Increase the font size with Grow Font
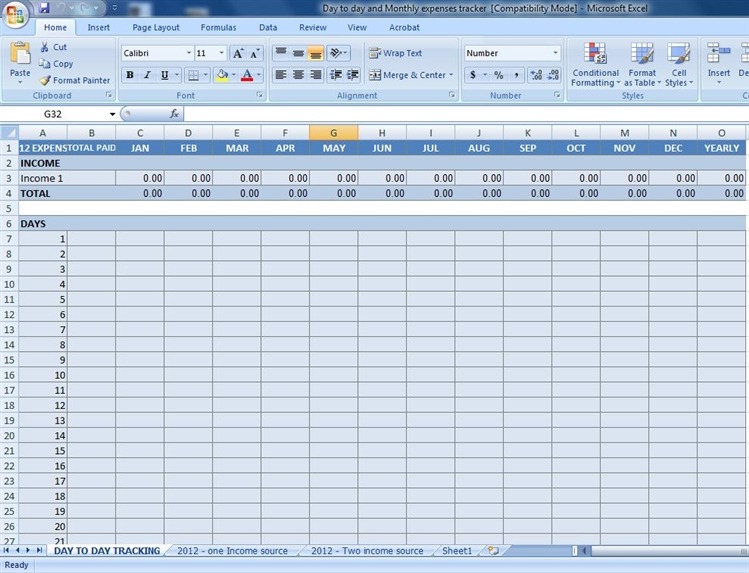Image resolution: width=749 pixels, height=573 pixels. (x=238, y=53)
